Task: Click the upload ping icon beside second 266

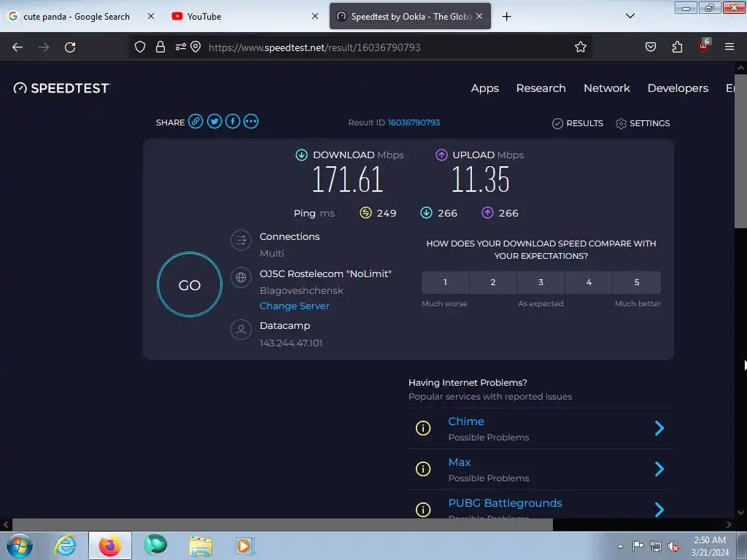Action: pyautogui.click(x=487, y=212)
